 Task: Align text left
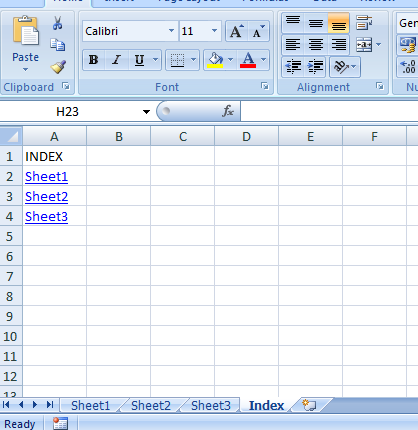point(293,45)
